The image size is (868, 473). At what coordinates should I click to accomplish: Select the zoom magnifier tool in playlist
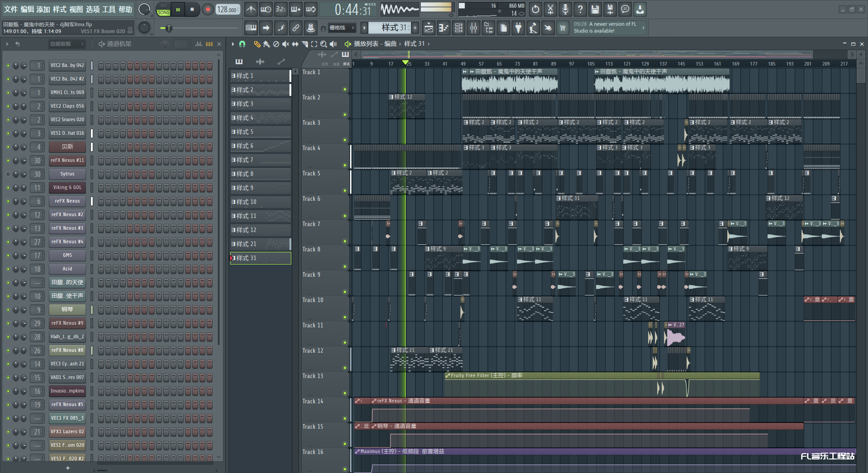323,44
